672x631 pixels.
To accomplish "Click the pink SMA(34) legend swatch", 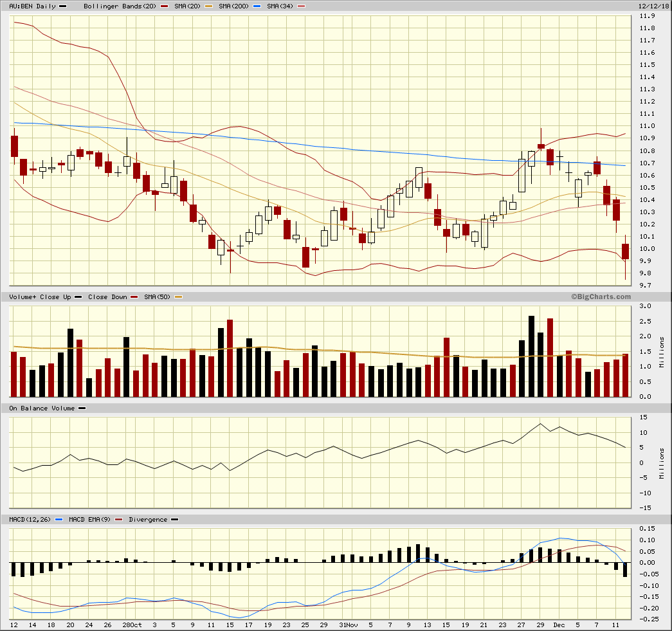I will (302, 6).
